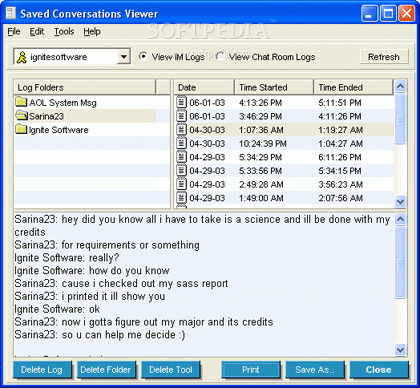Click the 3:56:23 AM end time
Viewport: 420px width, 388px height.
[x=340, y=185]
